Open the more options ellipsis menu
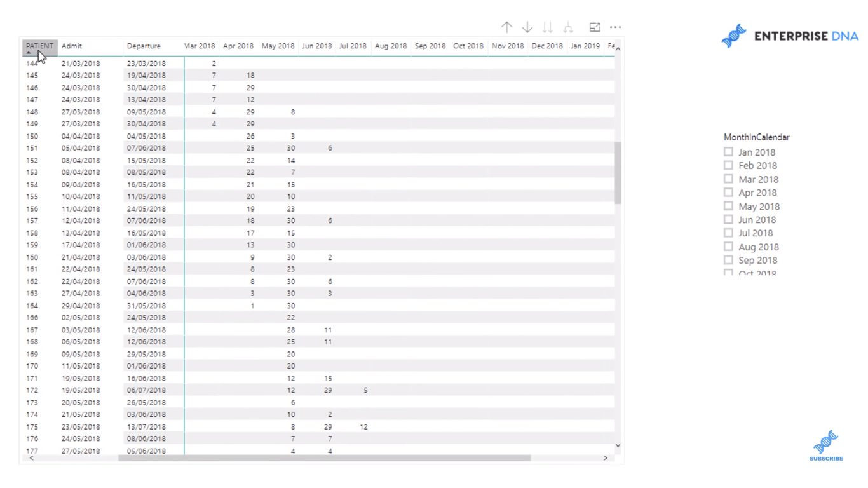 pyautogui.click(x=615, y=27)
